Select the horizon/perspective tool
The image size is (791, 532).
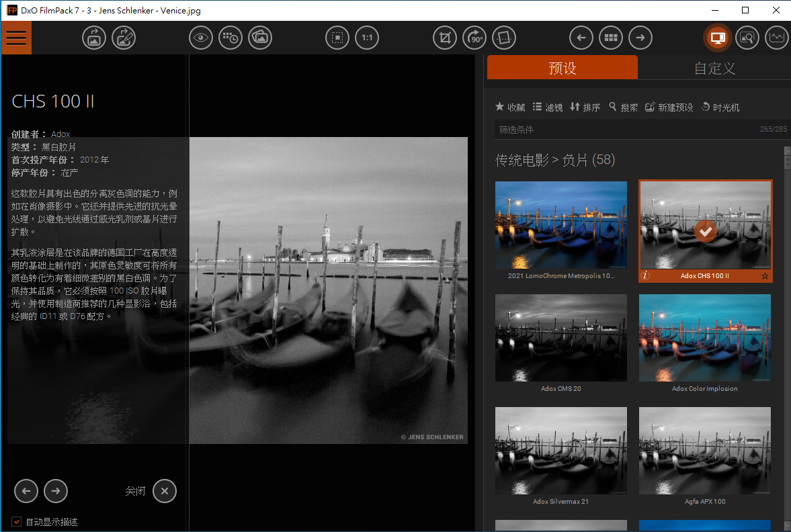(504, 38)
